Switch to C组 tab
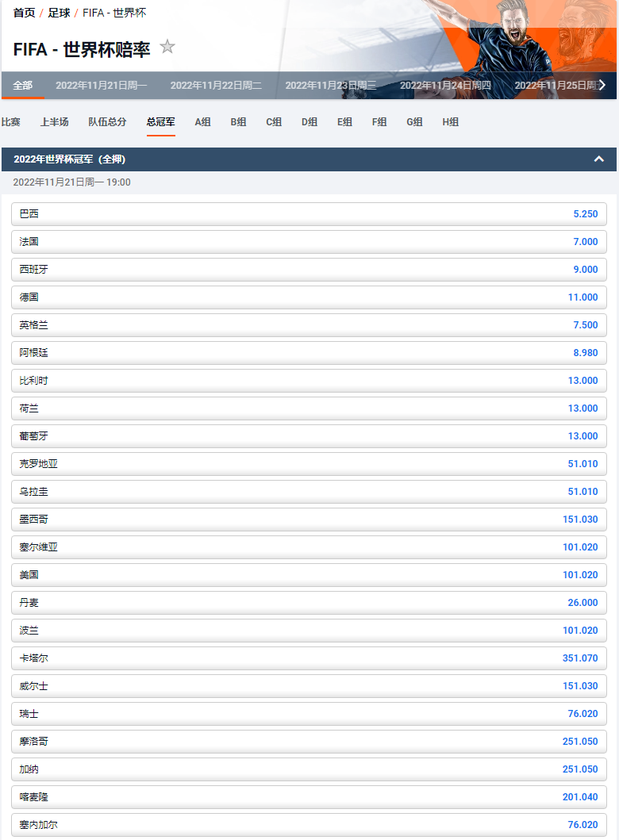The height and width of the screenshot is (840, 619). tap(274, 122)
